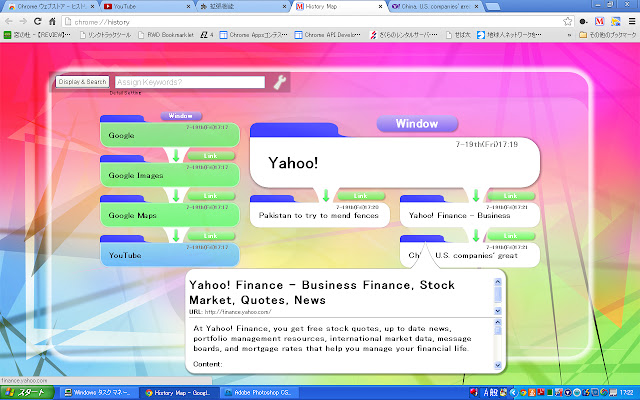Open the Chrome Appsコンテス bookmark
The width and height of the screenshot is (640, 400).
tap(253, 35)
